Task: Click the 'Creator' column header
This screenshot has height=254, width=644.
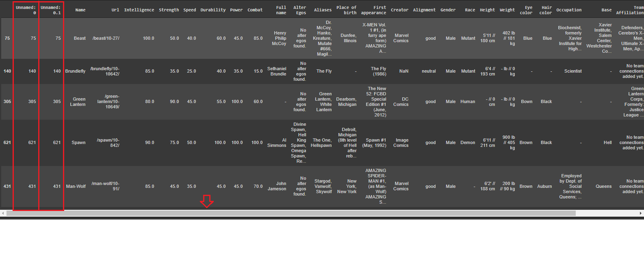Action: click(x=399, y=10)
